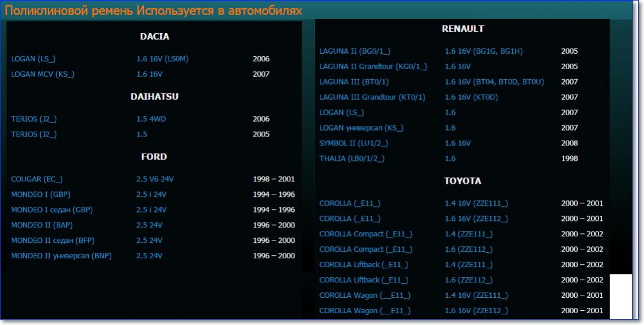The height and width of the screenshot is (325, 644).
Task: Click the 1.6 16V (BT04, BT0D, BT0U) link
Action: (494, 82)
